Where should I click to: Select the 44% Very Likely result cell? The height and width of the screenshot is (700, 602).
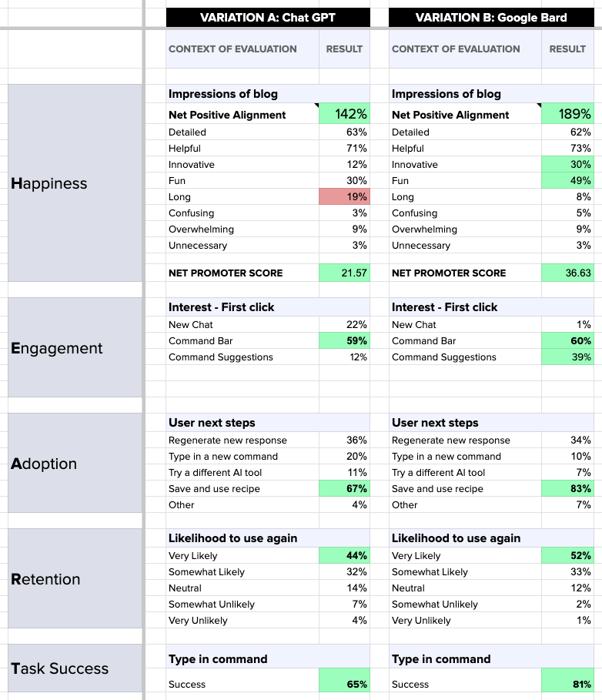(344, 556)
